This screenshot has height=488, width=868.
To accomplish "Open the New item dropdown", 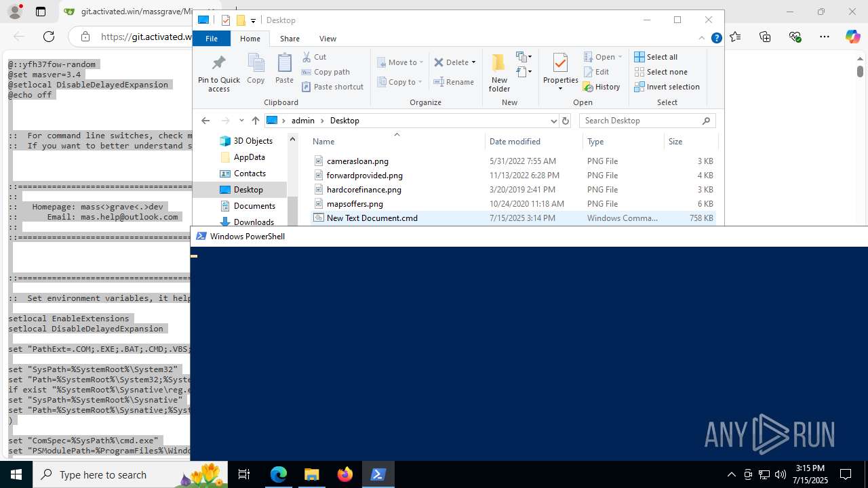I will 524,57.
